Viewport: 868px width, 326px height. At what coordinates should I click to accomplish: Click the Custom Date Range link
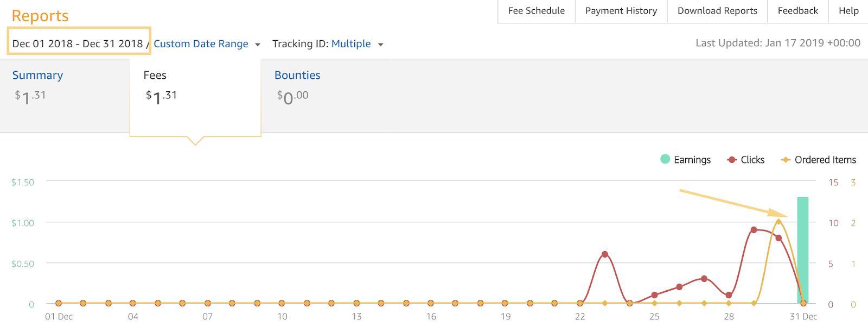pyautogui.click(x=201, y=43)
